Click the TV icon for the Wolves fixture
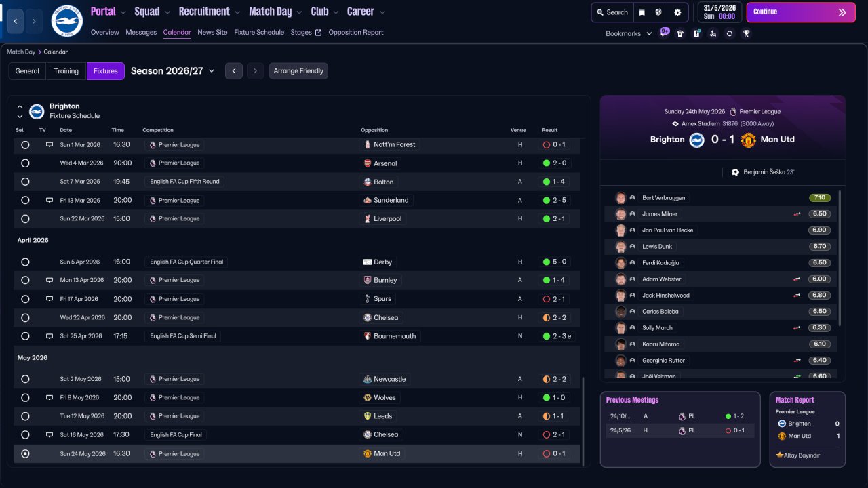868x488 pixels. [50, 397]
